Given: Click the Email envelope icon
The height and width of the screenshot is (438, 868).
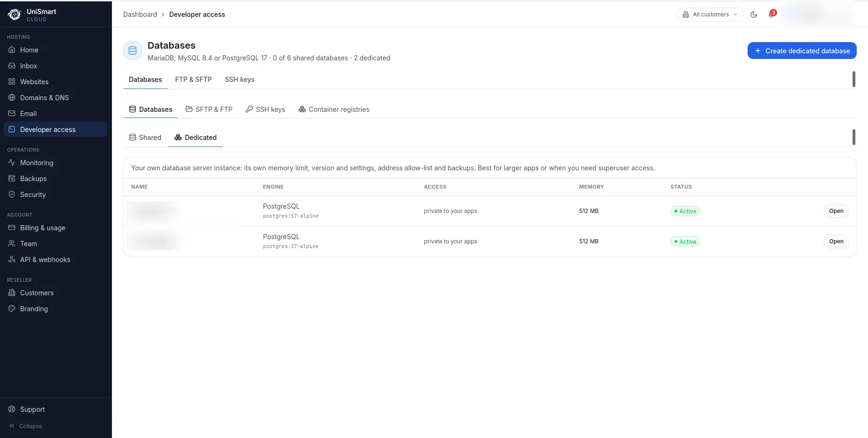Looking at the screenshot, I should coord(12,113).
